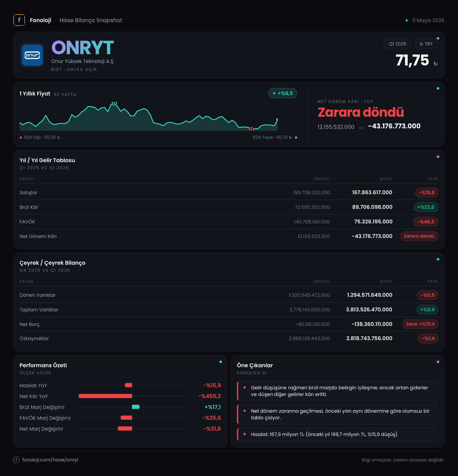The image size is (458, 476).
Task: Click the Toplam Varlıklar +%0,9 badge
Action: coord(427,310)
